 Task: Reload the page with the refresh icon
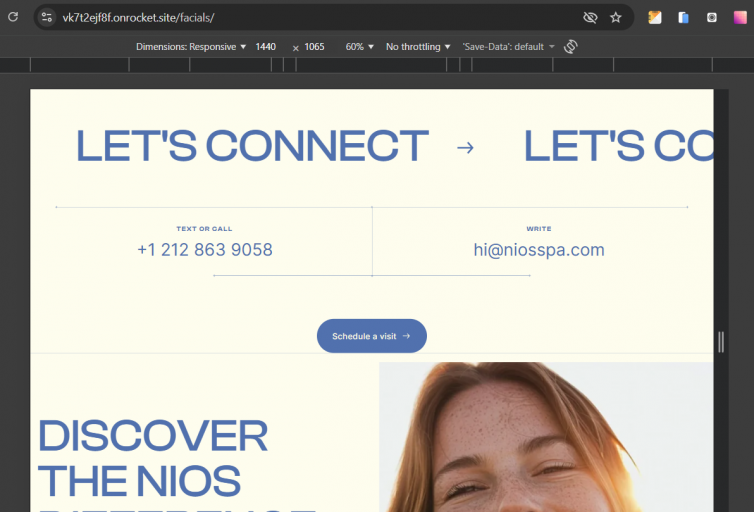[13, 17]
